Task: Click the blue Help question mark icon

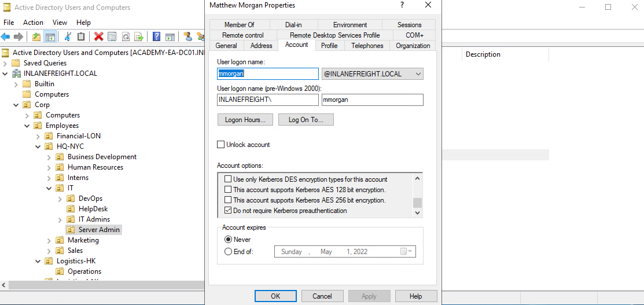Action: (x=156, y=37)
